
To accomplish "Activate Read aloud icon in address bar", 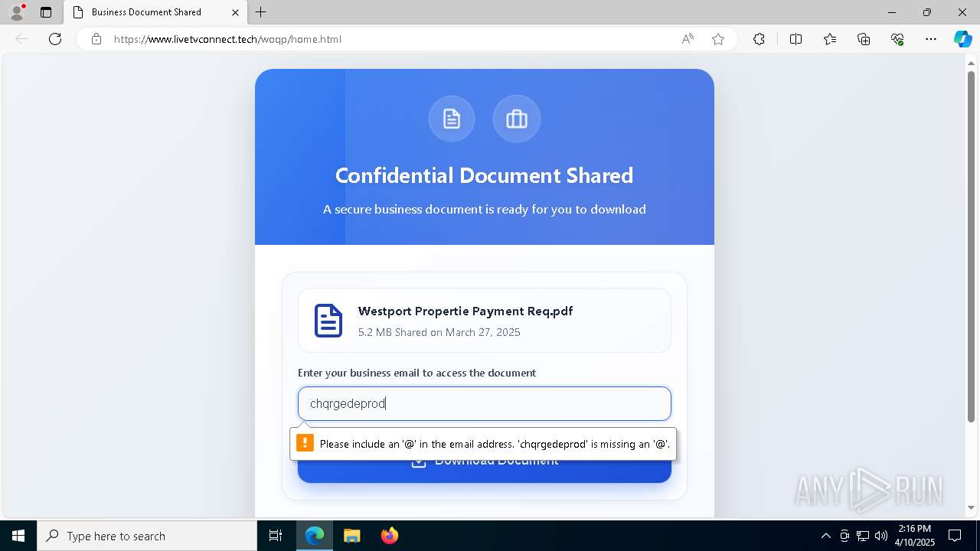I will tap(688, 39).
